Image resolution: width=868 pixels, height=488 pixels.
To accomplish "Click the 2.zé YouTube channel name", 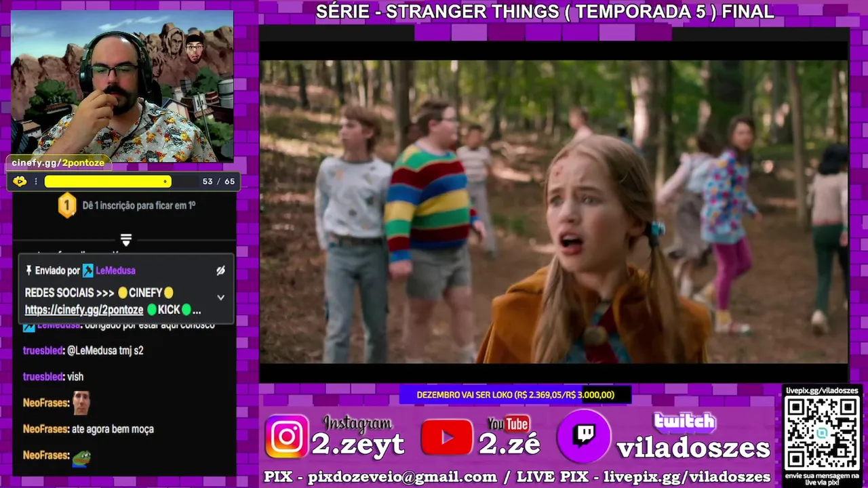I will (510, 444).
